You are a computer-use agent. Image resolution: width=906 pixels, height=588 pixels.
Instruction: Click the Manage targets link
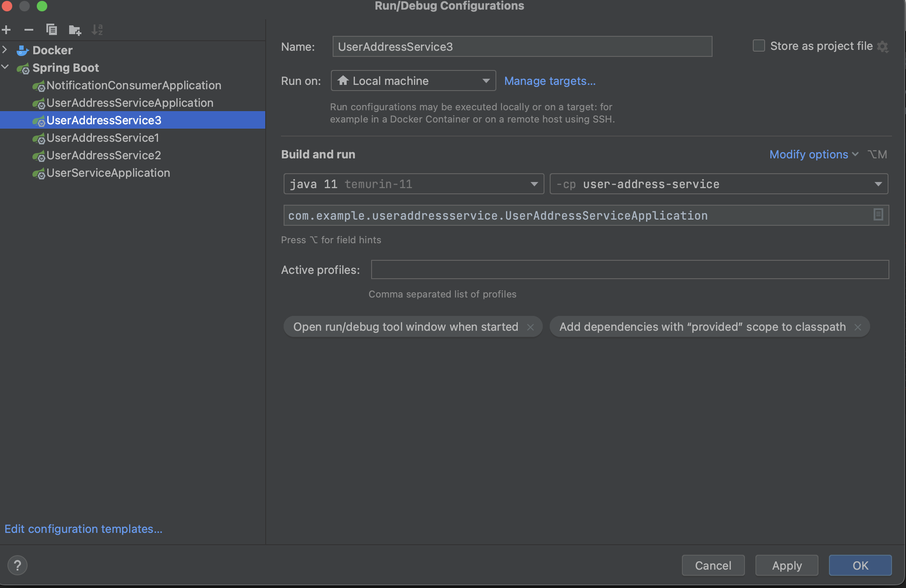(550, 81)
